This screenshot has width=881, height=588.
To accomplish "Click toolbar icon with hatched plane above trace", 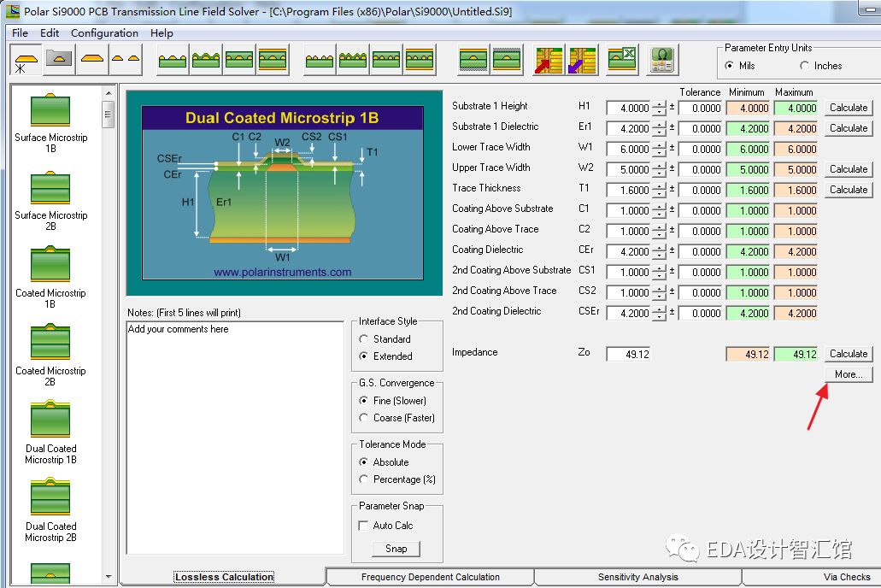I will coord(507,60).
